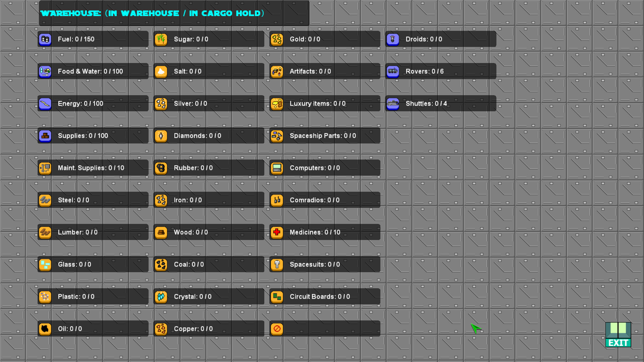Click the Computers icon
644x362 pixels.
click(x=277, y=168)
